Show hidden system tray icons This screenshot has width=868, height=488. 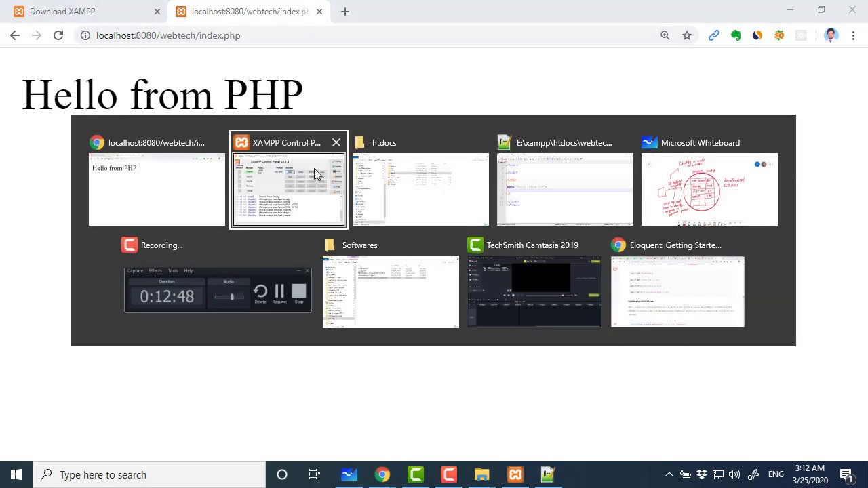tap(669, 474)
